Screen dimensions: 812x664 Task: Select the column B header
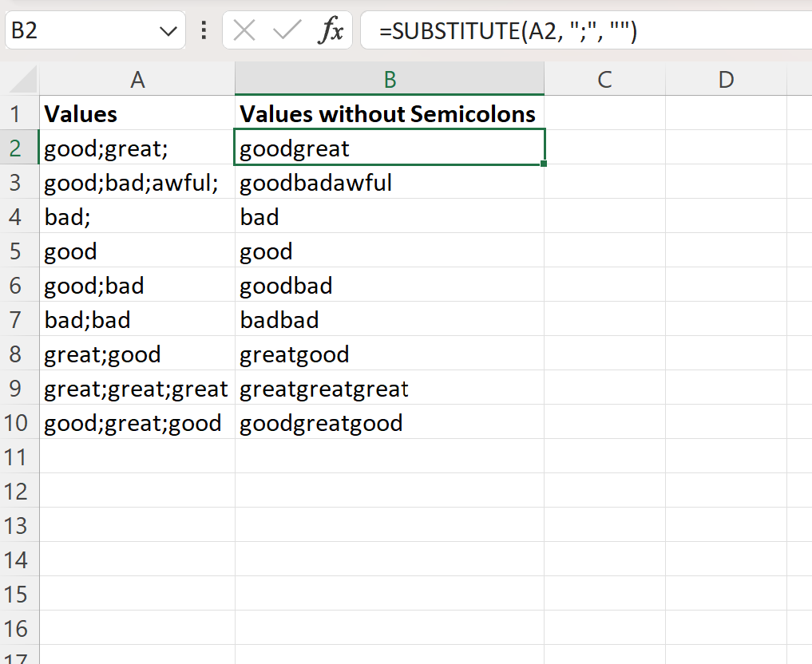click(x=389, y=80)
